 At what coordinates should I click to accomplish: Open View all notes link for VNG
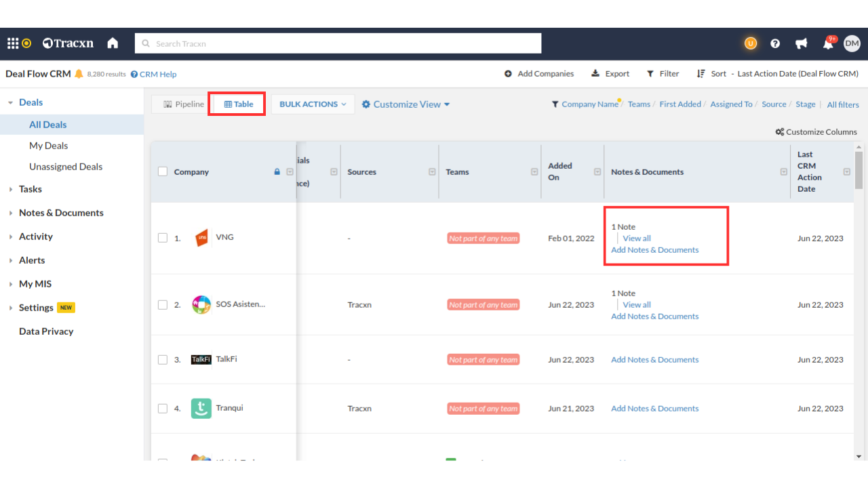pos(637,239)
